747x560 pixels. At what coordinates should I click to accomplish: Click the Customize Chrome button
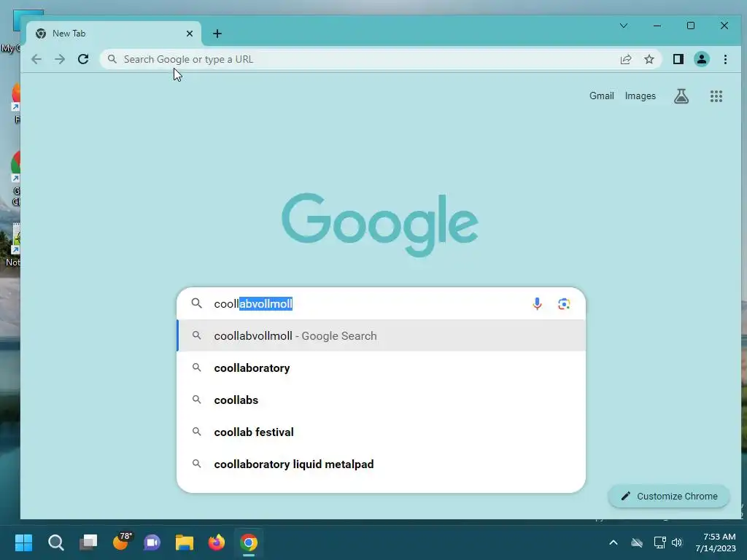click(x=669, y=496)
